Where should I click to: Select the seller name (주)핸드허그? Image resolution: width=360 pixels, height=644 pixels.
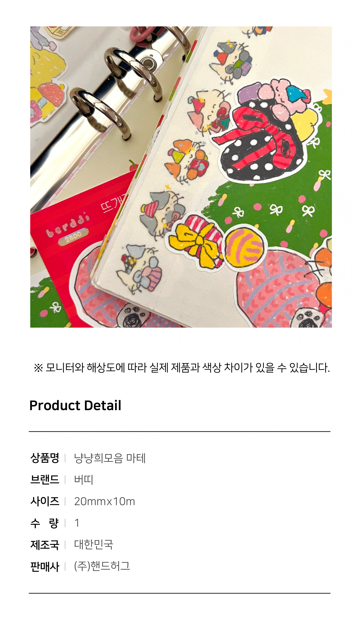coord(102,566)
